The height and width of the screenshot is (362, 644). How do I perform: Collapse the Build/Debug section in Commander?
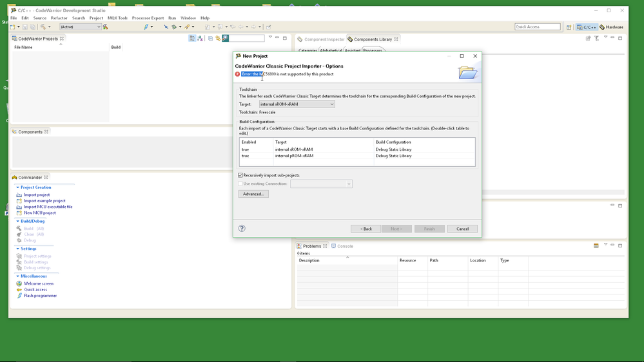pos(17,221)
